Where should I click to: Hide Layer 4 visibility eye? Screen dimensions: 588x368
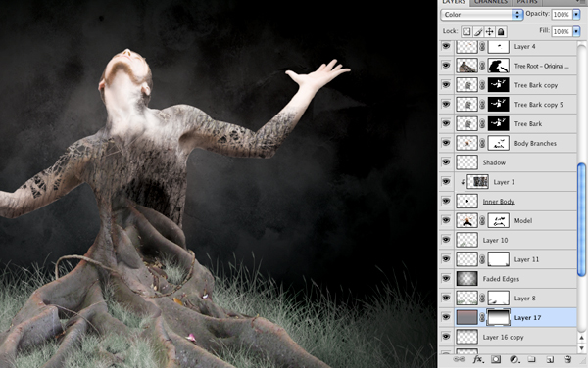[x=446, y=46]
